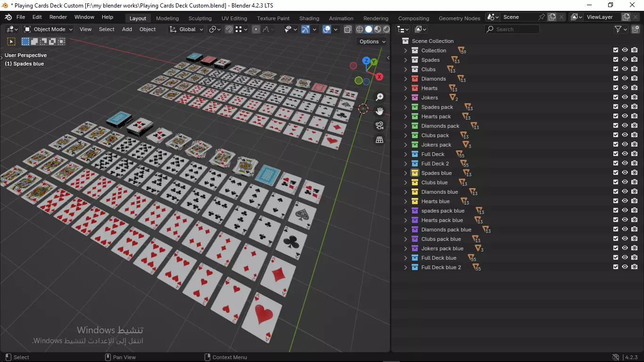This screenshot has width=644, height=362.
Task: Focus the outliner Search field
Action: (x=512, y=29)
